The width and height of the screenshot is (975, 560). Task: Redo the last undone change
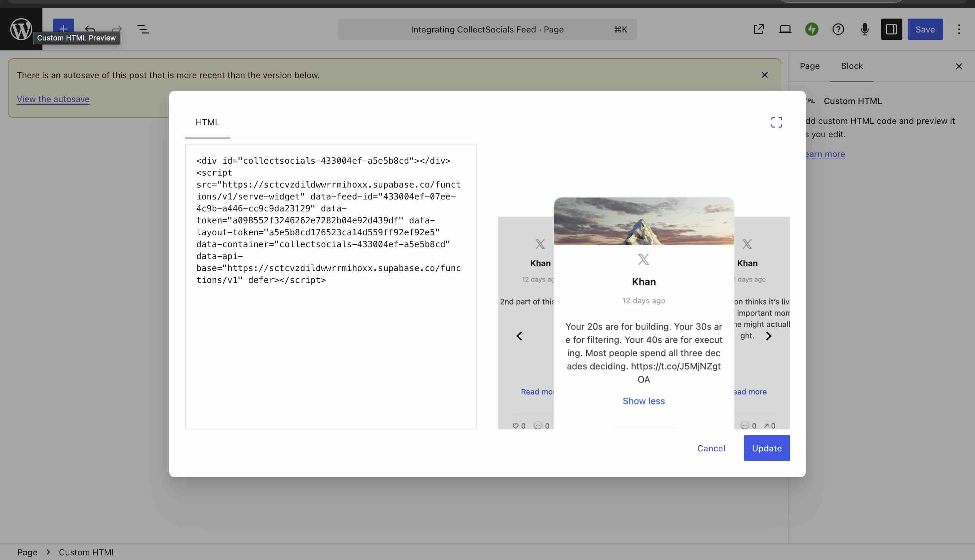coord(117,29)
